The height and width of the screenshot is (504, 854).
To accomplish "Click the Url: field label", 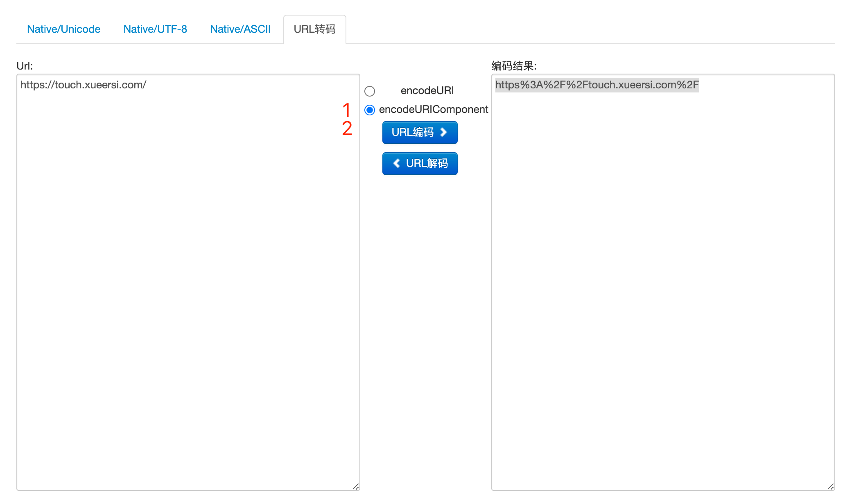I will (x=25, y=66).
